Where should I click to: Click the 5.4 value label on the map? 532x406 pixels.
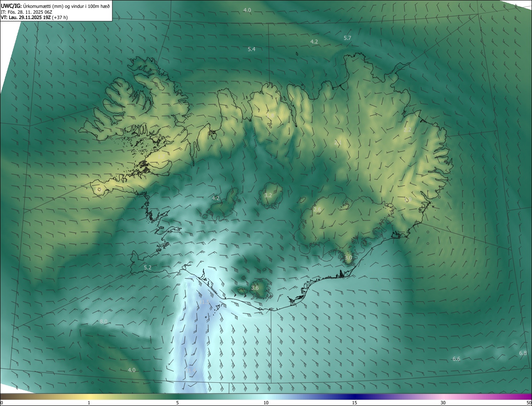[x=251, y=49]
